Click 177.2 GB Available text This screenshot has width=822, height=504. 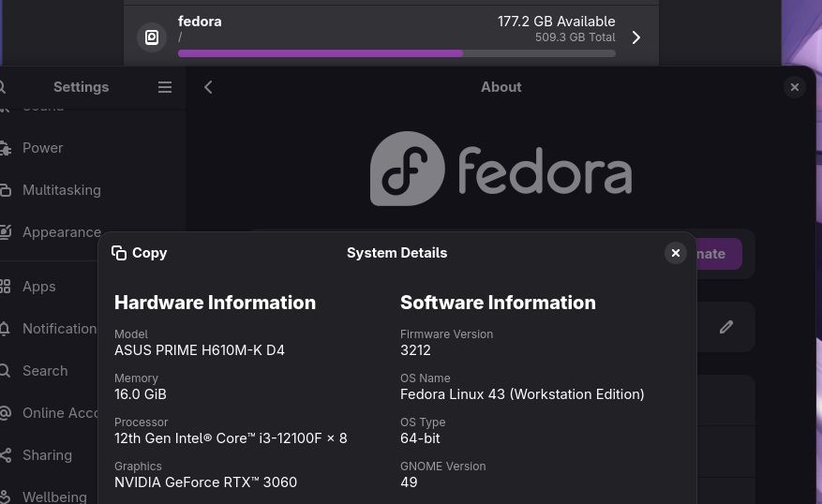556,22
